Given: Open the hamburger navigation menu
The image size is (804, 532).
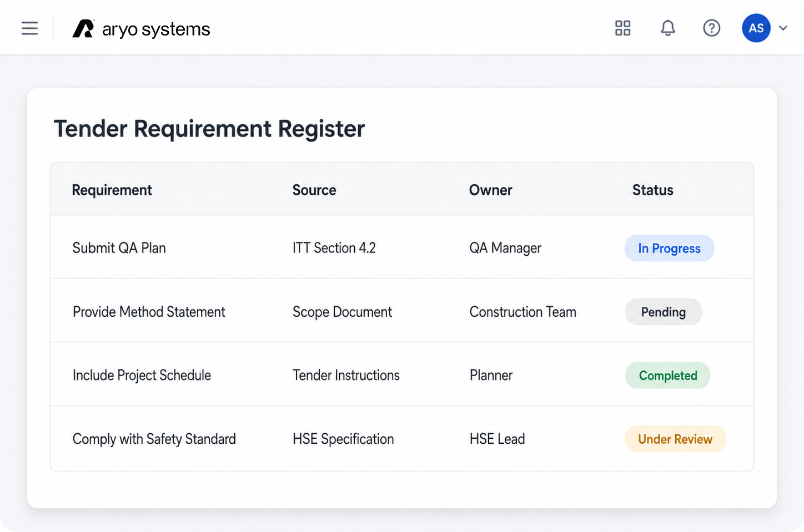Looking at the screenshot, I should pyautogui.click(x=29, y=28).
